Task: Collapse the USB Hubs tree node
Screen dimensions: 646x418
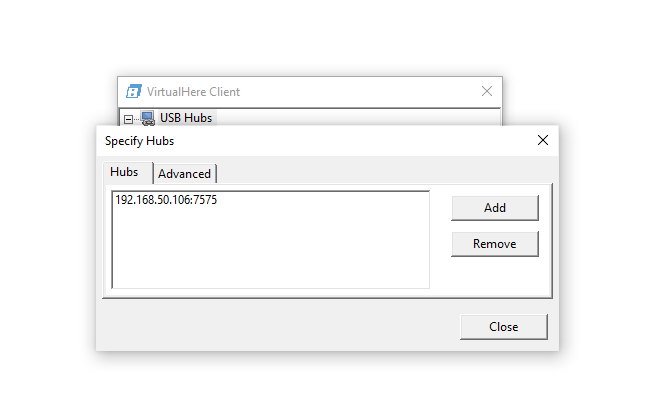Action: pos(129,118)
